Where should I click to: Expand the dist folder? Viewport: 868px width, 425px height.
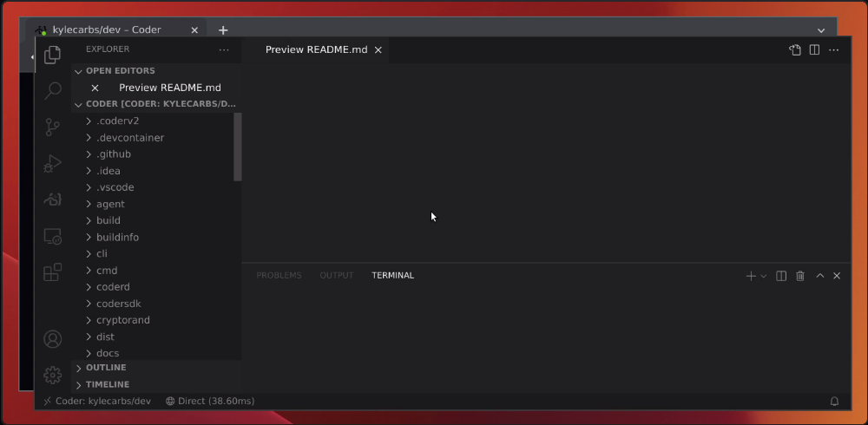(x=154, y=337)
